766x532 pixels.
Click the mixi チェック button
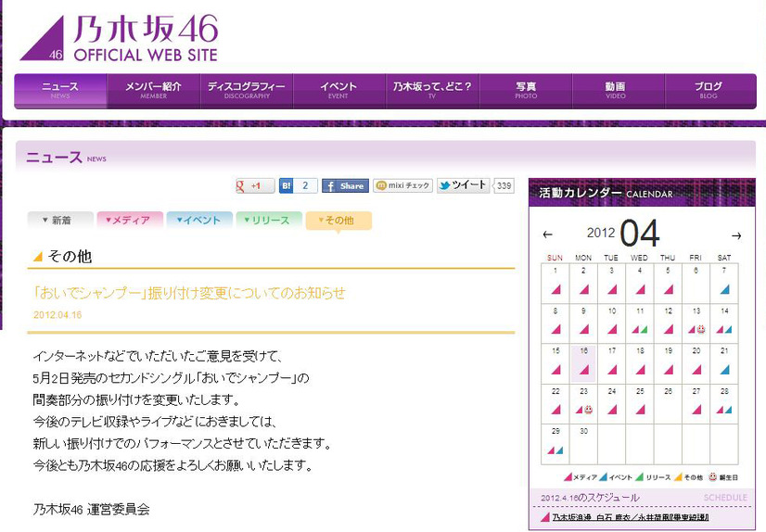tap(402, 185)
